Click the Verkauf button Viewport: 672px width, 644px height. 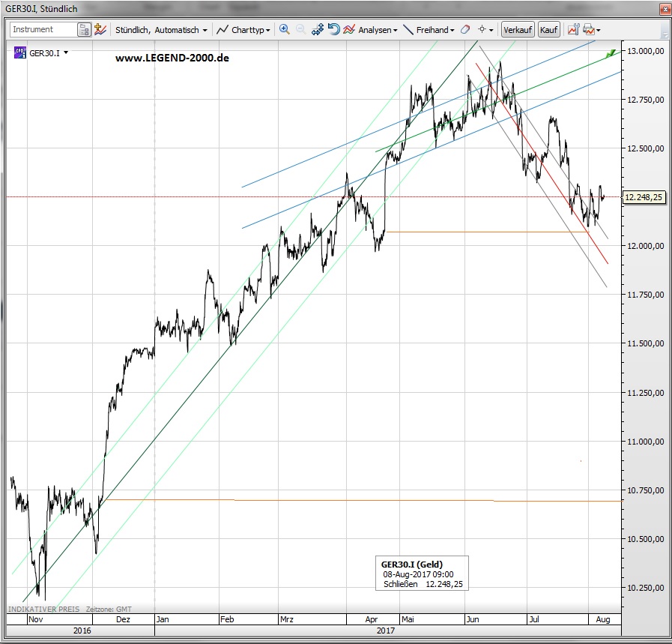518,30
